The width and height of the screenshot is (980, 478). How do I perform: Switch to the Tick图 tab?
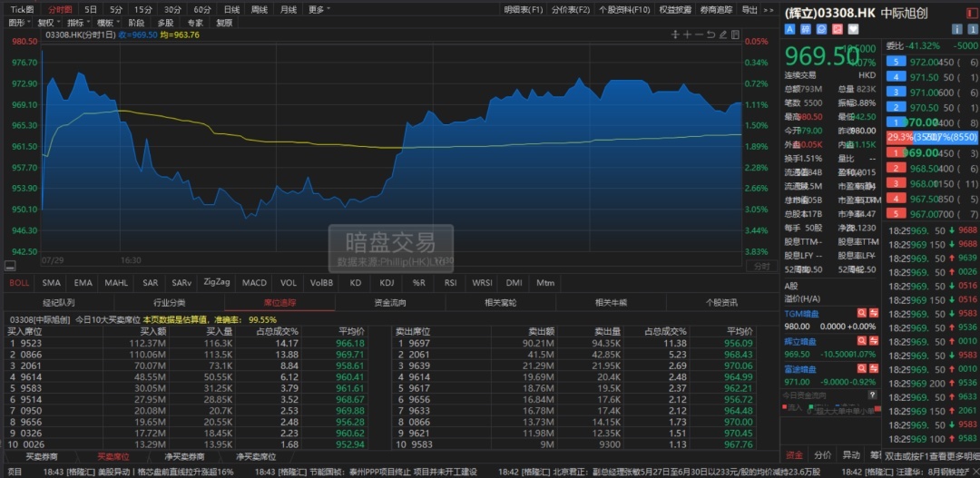coord(22,10)
